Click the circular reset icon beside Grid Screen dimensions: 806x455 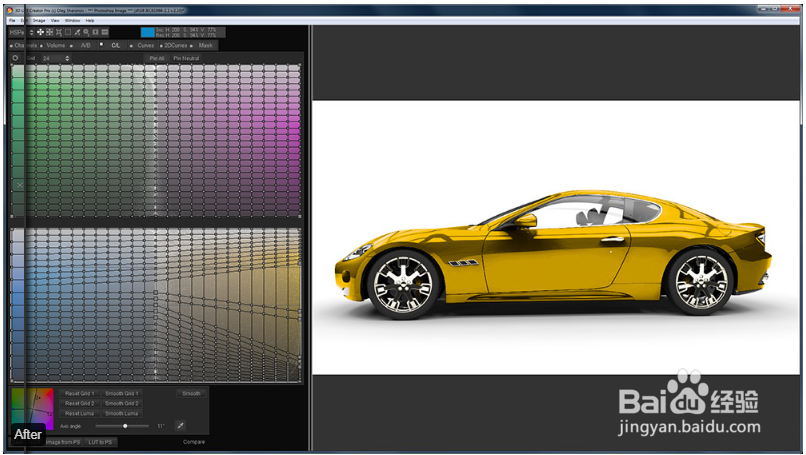tap(15, 58)
